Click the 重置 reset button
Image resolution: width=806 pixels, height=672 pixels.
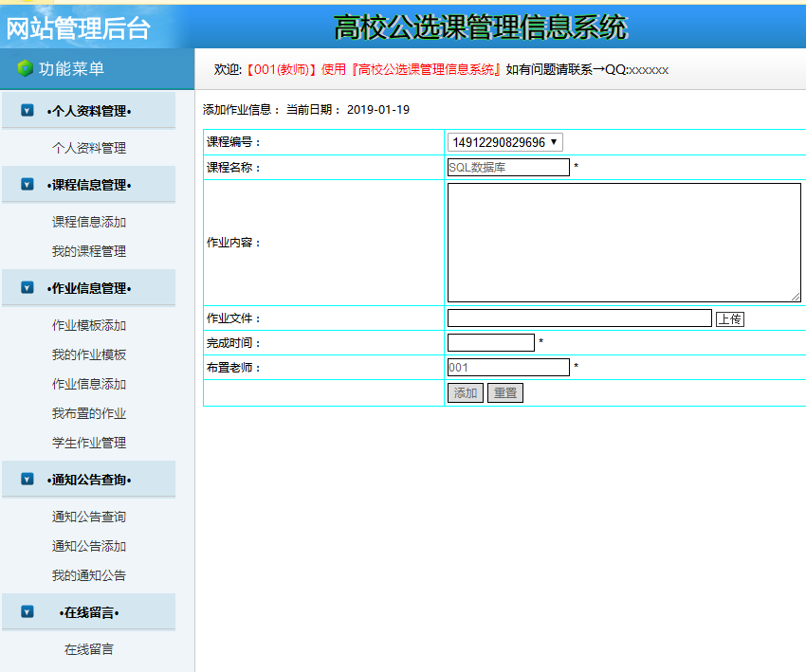504,393
